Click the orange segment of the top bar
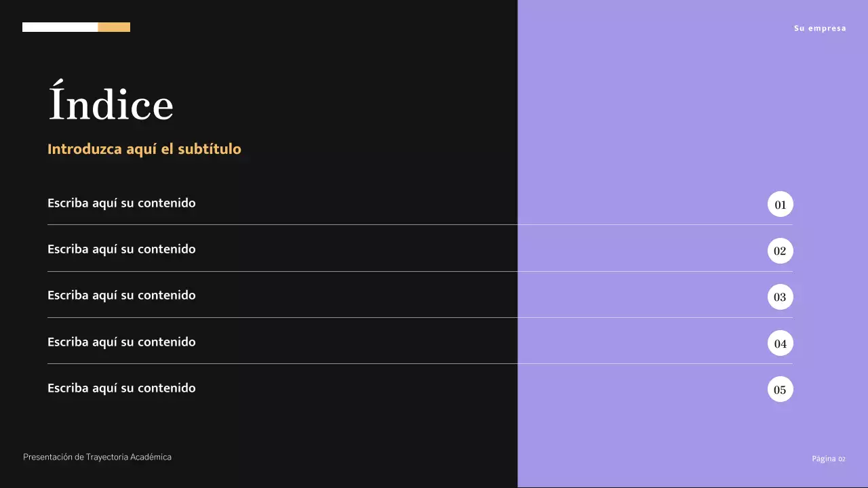868x488 pixels. pos(114,27)
